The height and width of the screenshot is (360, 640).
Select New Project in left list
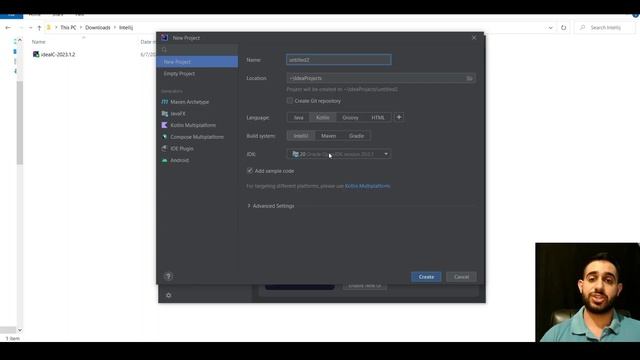point(197,62)
